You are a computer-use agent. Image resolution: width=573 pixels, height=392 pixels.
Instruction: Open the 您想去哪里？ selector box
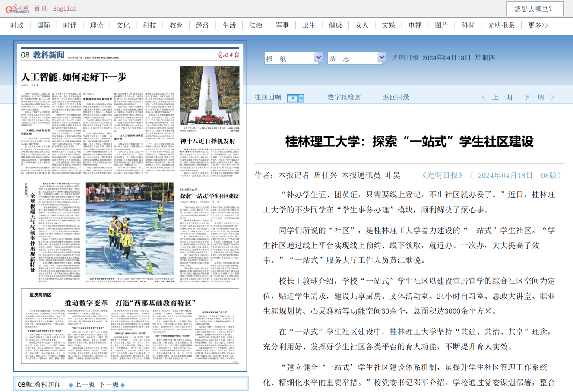pos(534,9)
